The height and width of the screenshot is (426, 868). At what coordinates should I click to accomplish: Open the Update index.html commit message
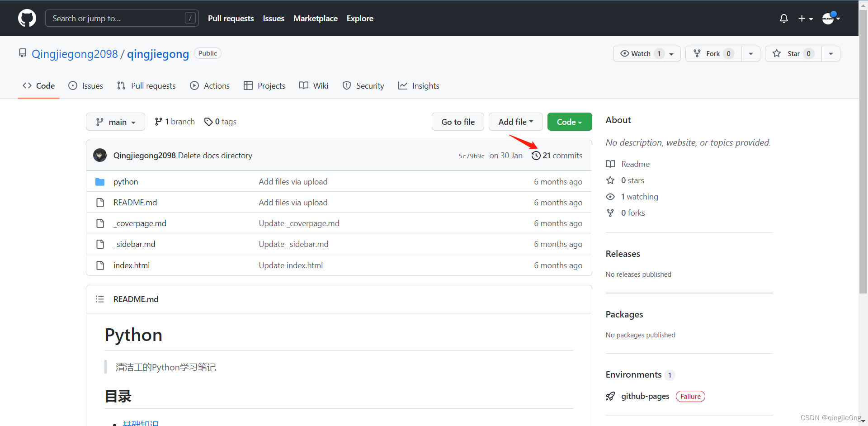point(291,265)
